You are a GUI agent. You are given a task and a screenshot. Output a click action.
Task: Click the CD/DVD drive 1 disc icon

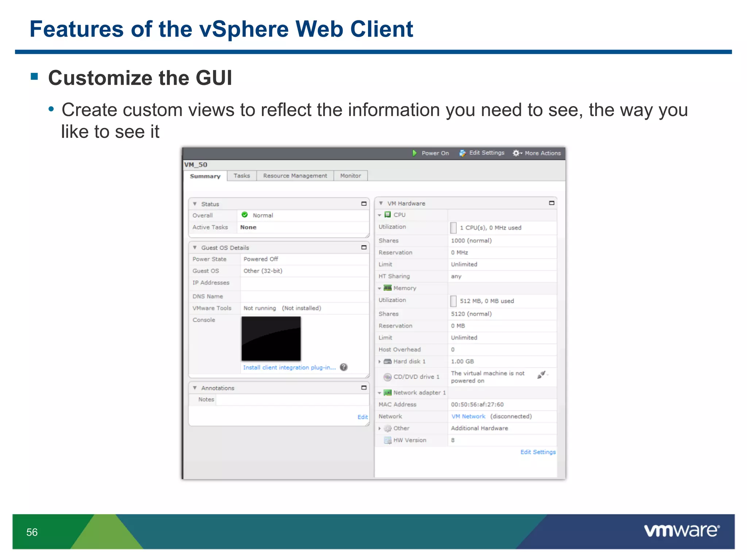[x=388, y=377]
